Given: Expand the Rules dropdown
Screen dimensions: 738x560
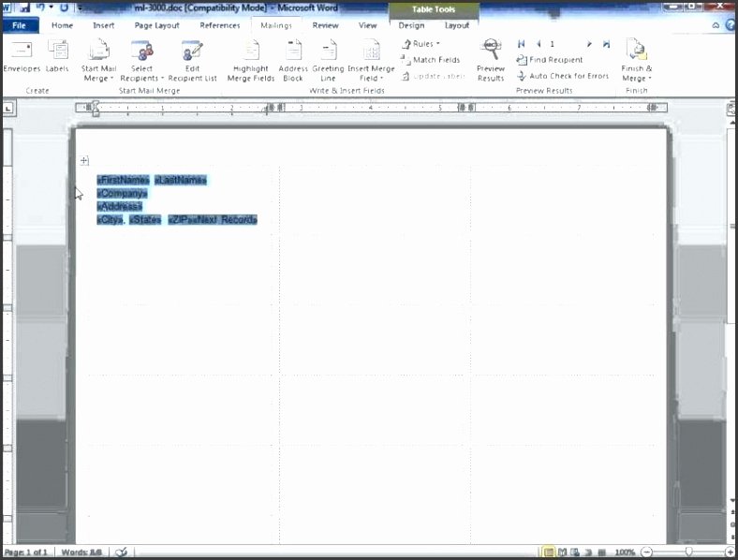Looking at the screenshot, I should 421,44.
